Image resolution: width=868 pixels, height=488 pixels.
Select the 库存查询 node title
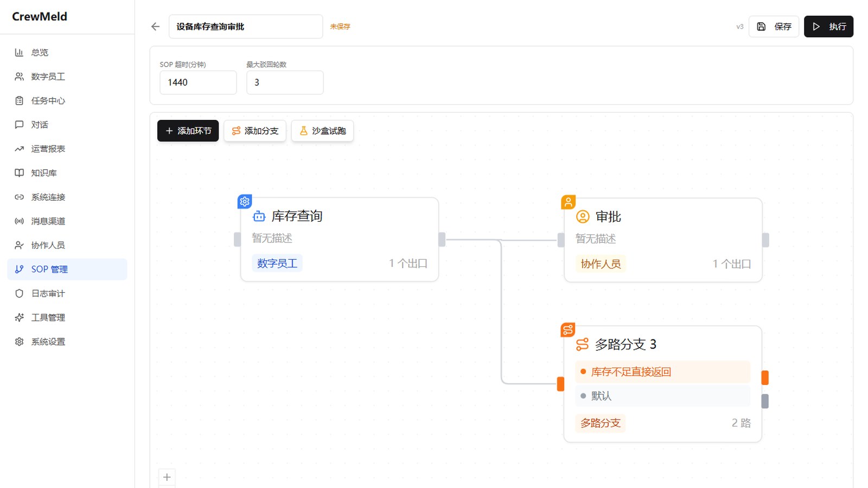297,216
